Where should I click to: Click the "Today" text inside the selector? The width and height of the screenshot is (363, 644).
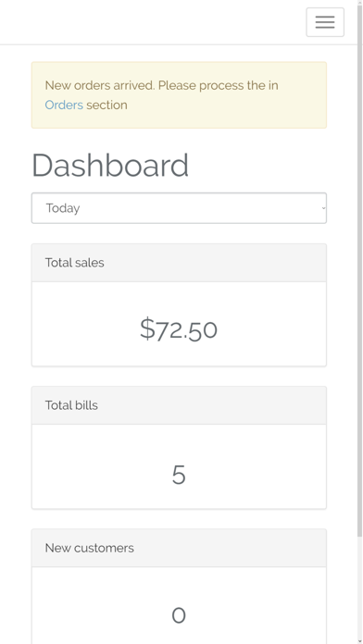63,208
